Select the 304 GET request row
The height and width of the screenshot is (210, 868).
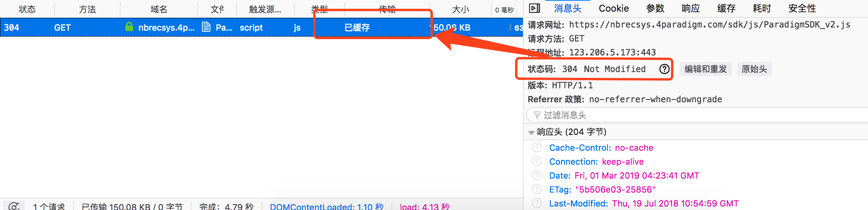261,28
